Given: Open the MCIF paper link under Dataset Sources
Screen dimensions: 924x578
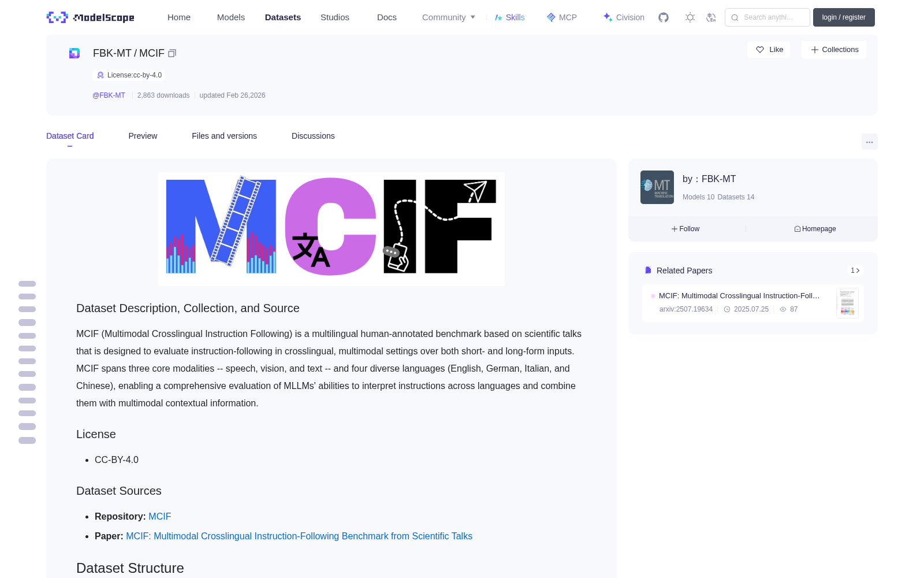Looking at the screenshot, I should point(299,536).
